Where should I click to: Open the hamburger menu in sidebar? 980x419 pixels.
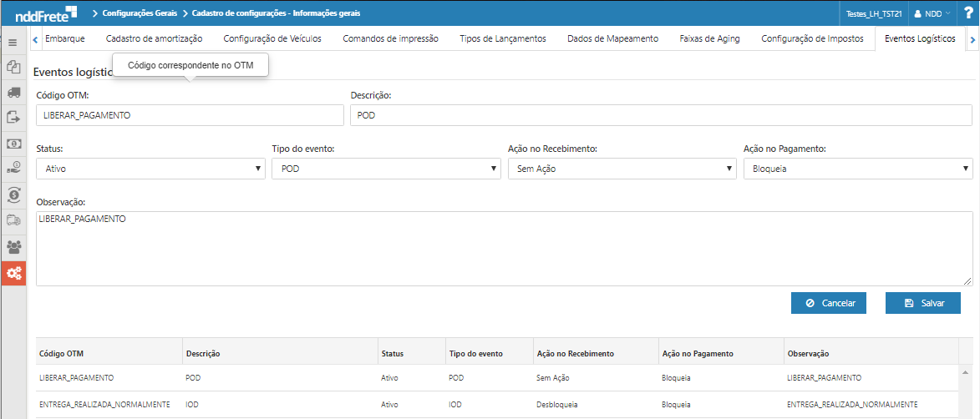click(13, 42)
